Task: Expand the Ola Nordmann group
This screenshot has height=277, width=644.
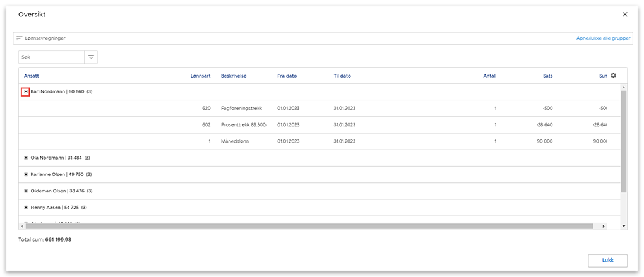Action: coord(26,158)
